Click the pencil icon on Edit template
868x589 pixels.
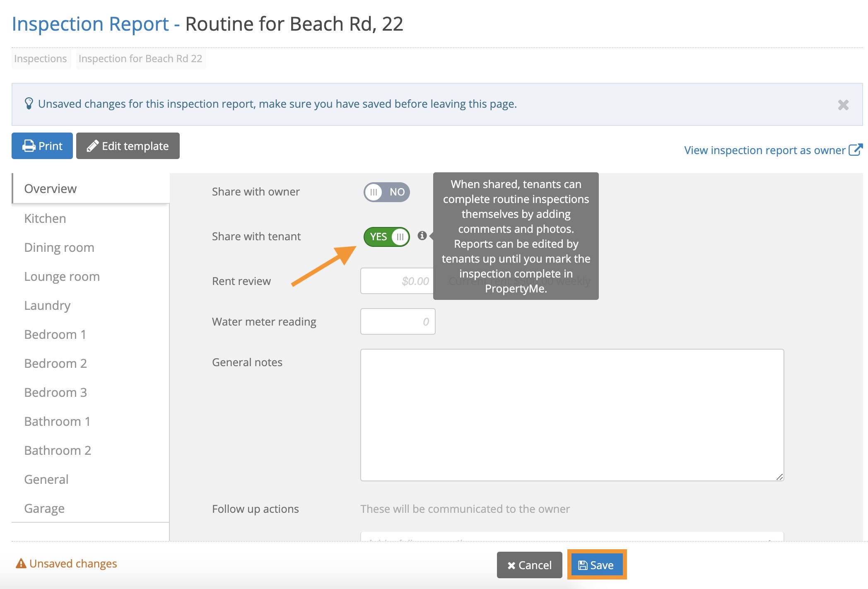tap(92, 146)
